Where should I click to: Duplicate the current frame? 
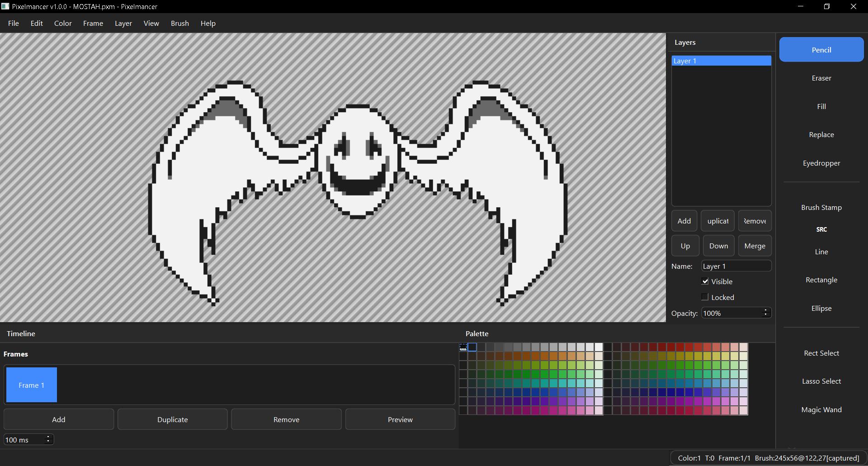[x=173, y=419]
